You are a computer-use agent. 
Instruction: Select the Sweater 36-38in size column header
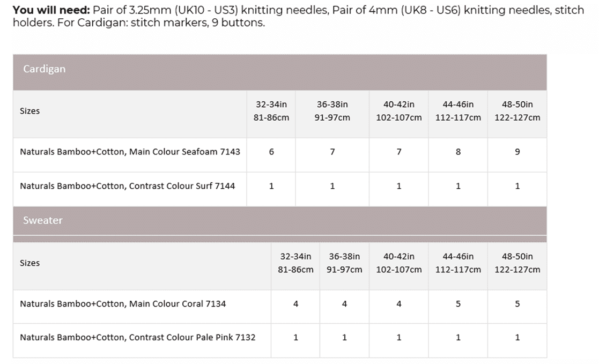344,263
